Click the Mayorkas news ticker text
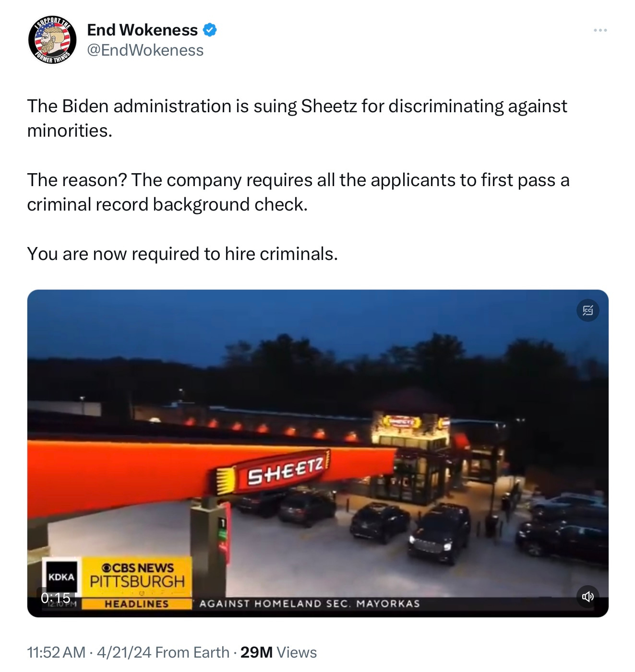Viewport: 635px width, 672px height. click(x=310, y=604)
